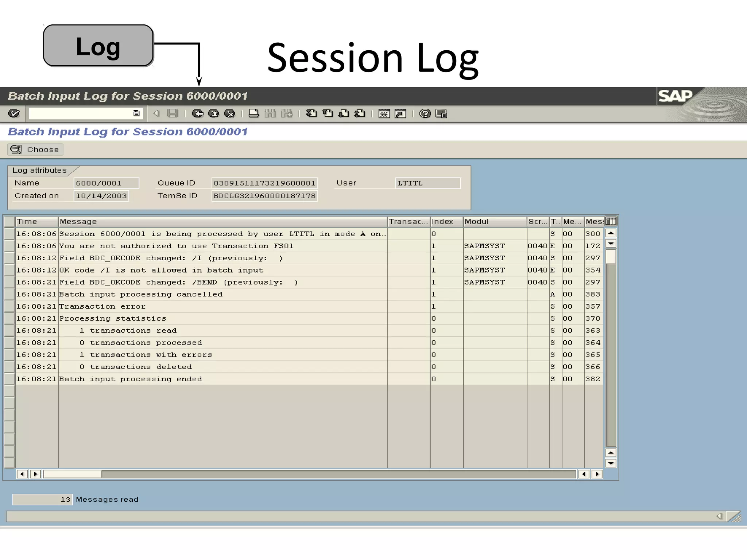Click the Message column header

[x=223, y=221]
